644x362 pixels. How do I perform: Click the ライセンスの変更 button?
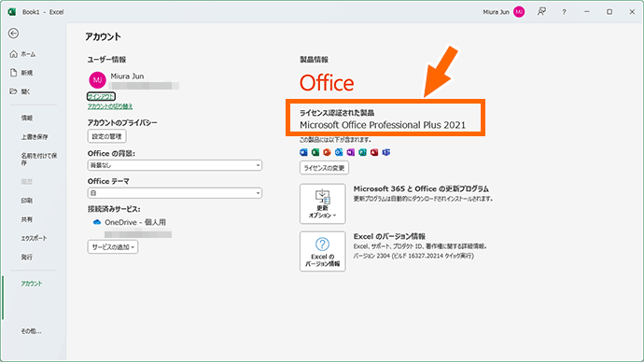click(324, 168)
